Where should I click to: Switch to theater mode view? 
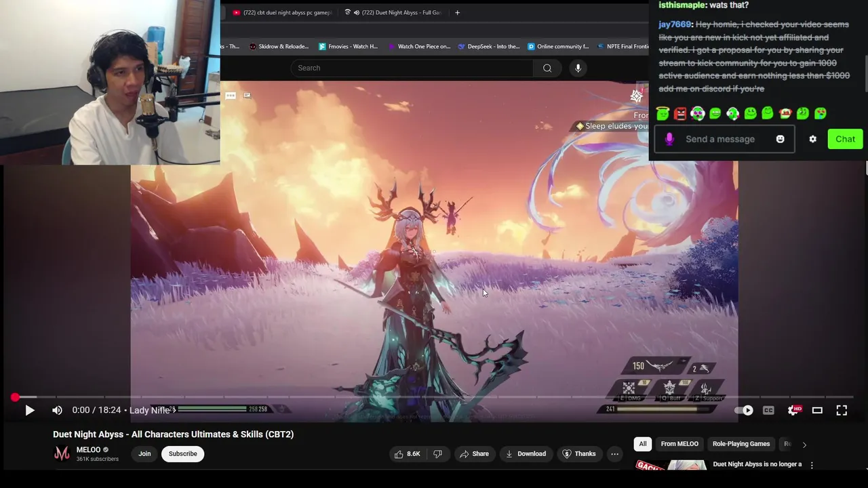(817, 410)
